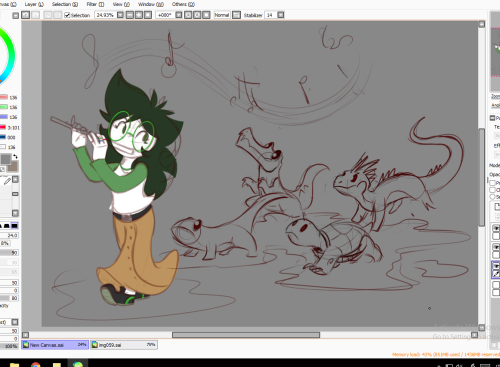
Task: Click the undo arrow icon in the toolbar
Action: pos(26,15)
